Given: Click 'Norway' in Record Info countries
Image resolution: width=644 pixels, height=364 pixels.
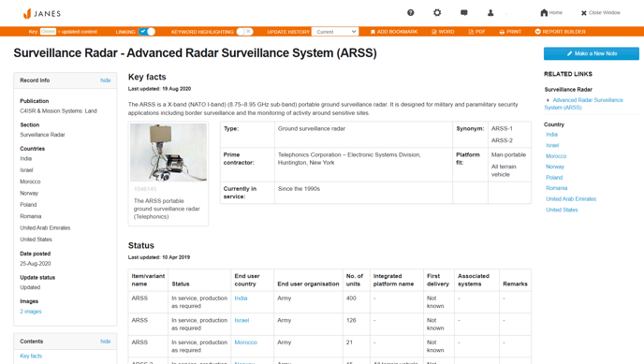Looking at the screenshot, I should [29, 193].
